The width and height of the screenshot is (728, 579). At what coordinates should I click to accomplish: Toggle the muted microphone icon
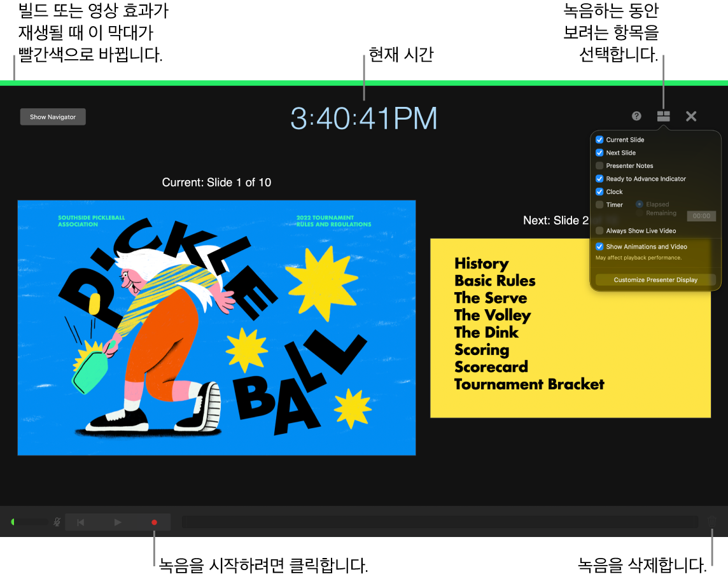point(57,522)
